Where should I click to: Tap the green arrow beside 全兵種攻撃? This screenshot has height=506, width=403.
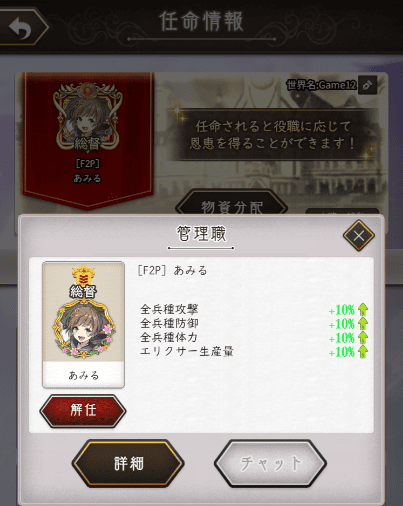pyautogui.click(x=363, y=310)
